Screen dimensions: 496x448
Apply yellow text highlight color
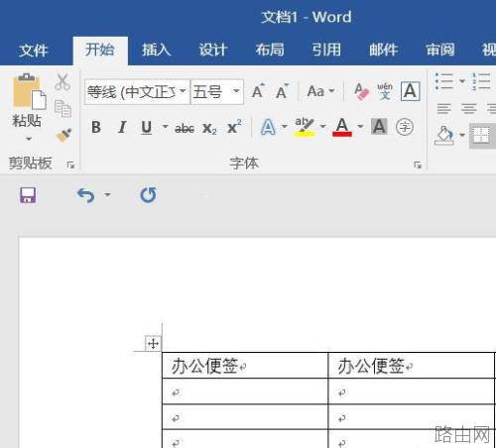click(x=305, y=127)
